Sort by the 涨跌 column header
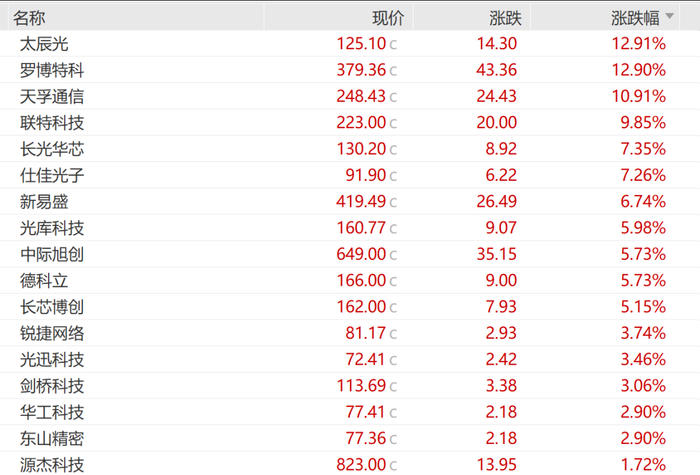 click(505, 19)
